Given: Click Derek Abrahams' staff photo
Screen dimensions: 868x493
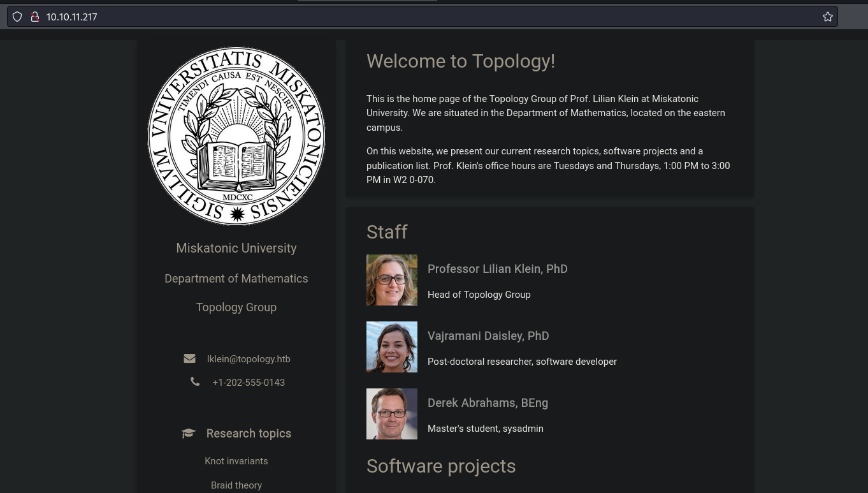Looking at the screenshot, I should click(392, 414).
